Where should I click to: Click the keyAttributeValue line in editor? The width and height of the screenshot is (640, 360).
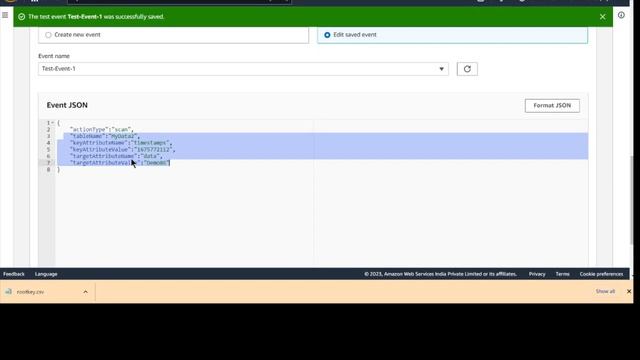(x=122, y=149)
